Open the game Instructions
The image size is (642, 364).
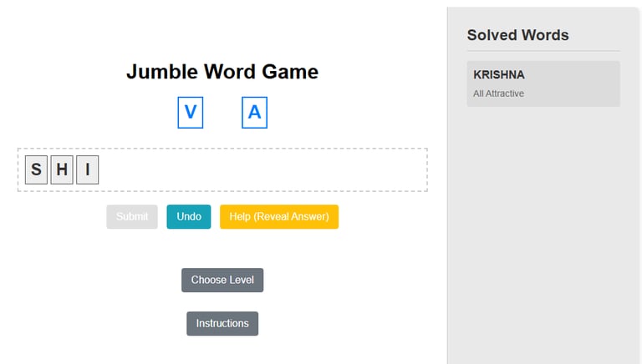(222, 324)
